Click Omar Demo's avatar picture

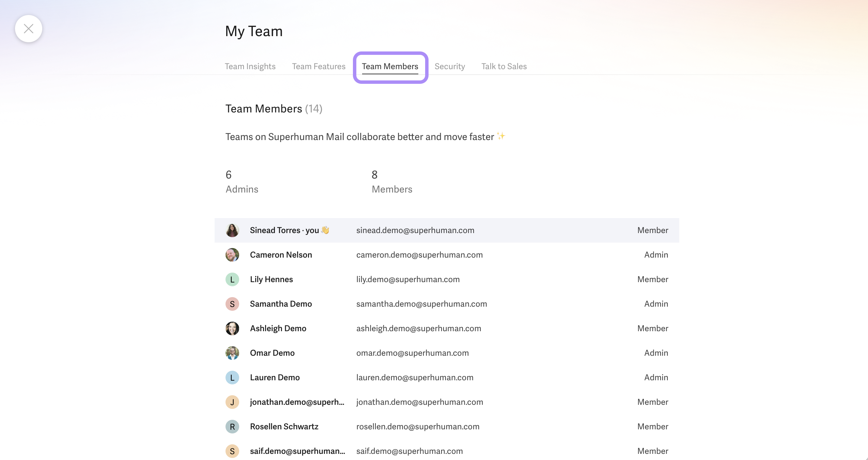coord(232,353)
